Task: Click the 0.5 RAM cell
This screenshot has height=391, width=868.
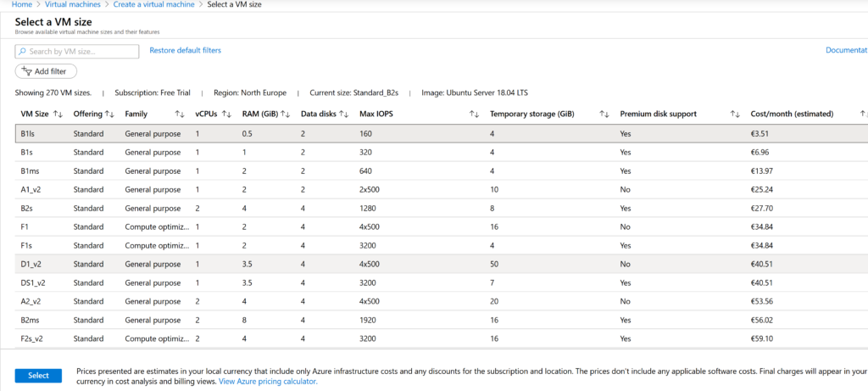Action: pyautogui.click(x=247, y=133)
